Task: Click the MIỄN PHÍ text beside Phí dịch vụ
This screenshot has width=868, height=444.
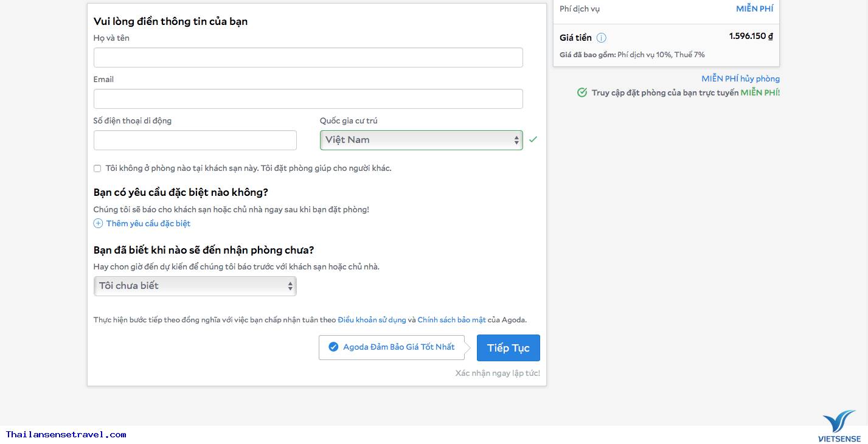Action: coord(754,9)
